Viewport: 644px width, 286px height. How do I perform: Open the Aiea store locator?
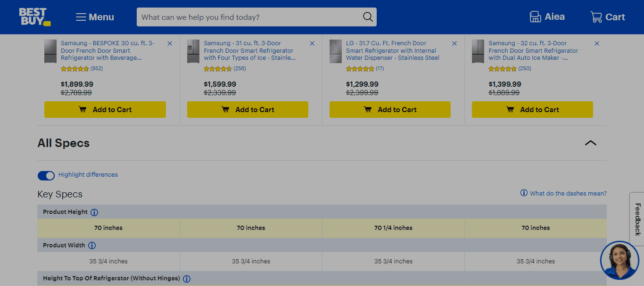pyautogui.click(x=547, y=17)
